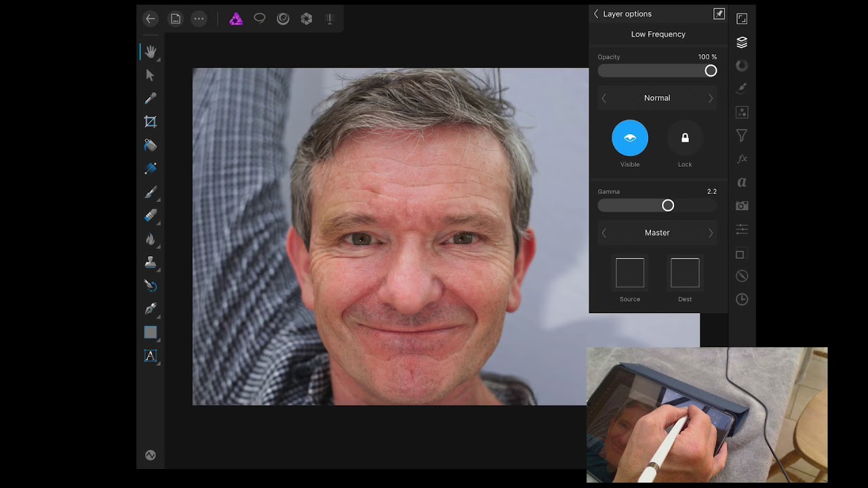
Task: Select the Clone stamp tool
Action: click(151, 262)
